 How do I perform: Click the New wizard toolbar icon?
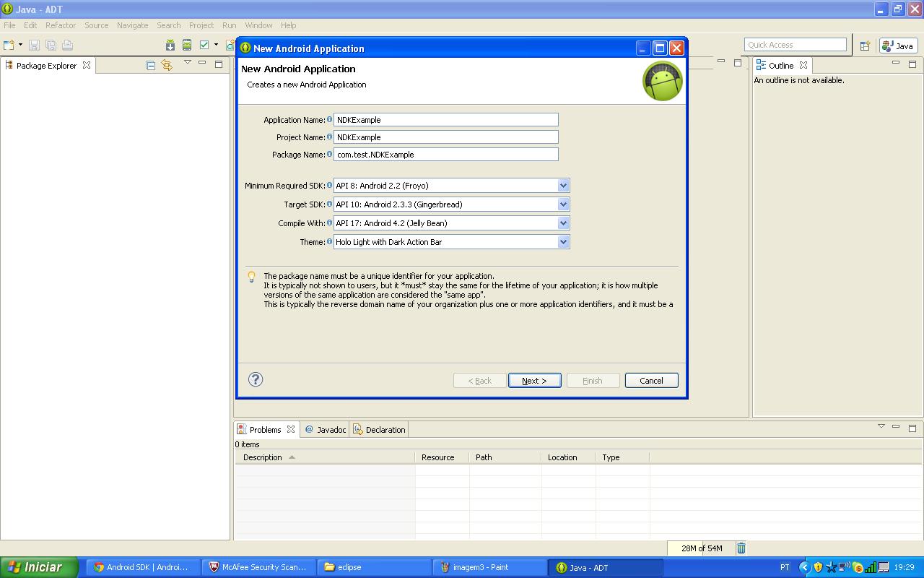(x=9, y=45)
